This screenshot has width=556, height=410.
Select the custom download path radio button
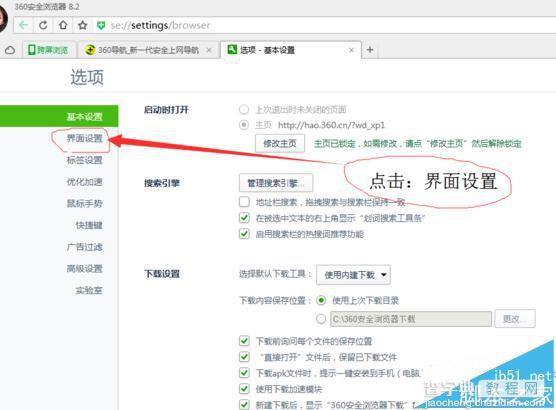[x=321, y=319]
